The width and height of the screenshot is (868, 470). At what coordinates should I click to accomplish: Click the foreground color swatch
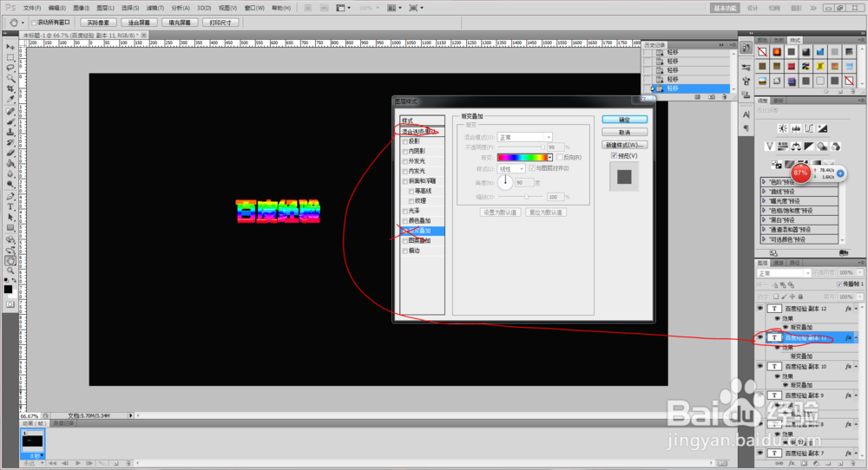8,289
